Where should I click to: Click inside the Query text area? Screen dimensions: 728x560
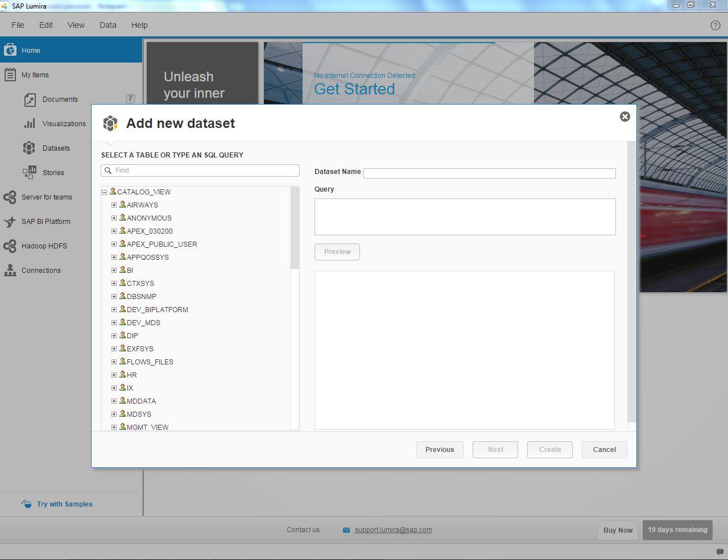click(x=465, y=217)
